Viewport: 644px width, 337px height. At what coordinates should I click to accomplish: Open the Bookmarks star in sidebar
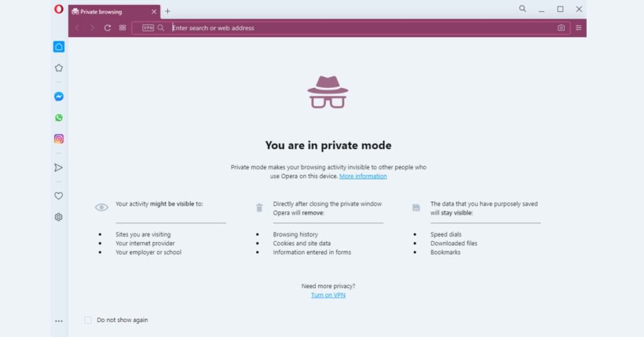pyautogui.click(x=58, y=68)
